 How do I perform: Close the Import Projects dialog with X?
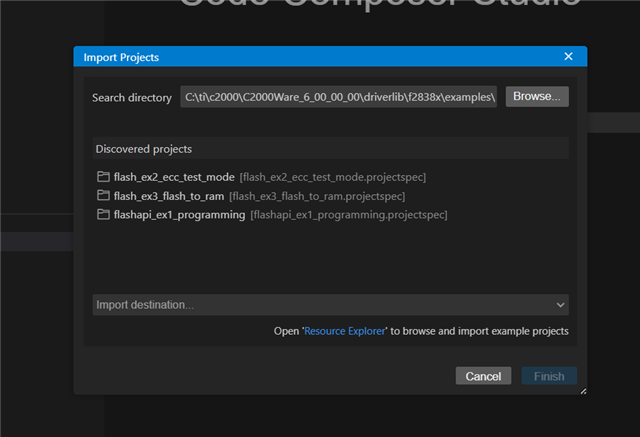coord(569,57)
